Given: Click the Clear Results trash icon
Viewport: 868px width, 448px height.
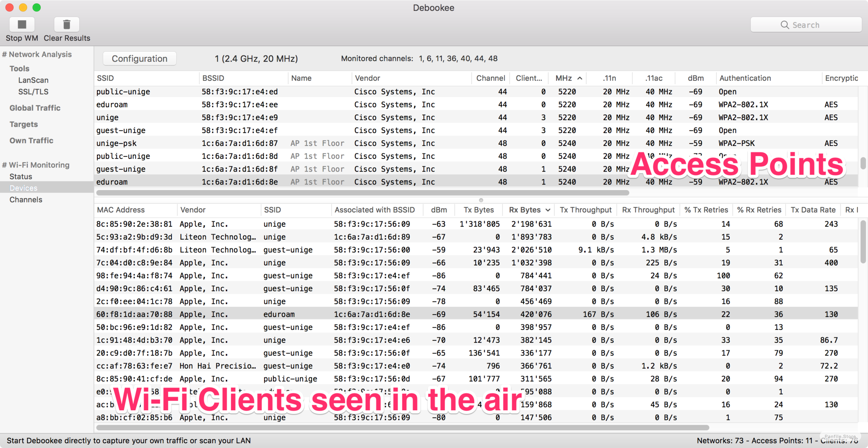Looking at the screenshot, I should pyautogui.click(x=67, y=24).
